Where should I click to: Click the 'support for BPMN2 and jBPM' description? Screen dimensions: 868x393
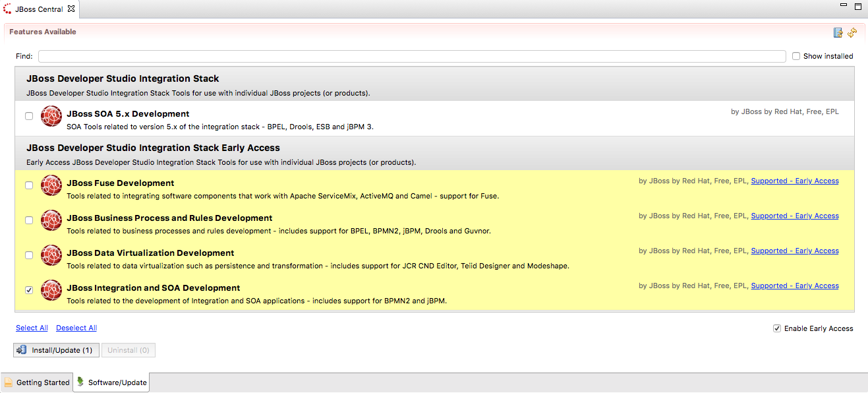coord(257,301)
